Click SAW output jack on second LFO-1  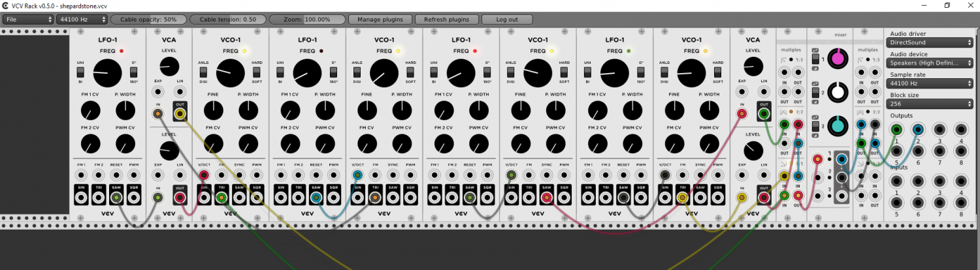pos(316,197)
